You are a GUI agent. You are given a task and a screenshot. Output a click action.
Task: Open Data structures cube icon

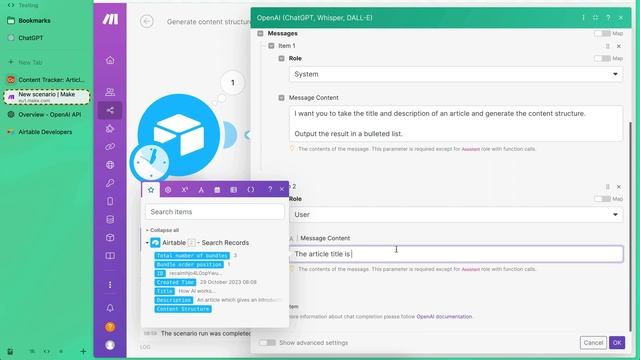(x=110, y=238)
